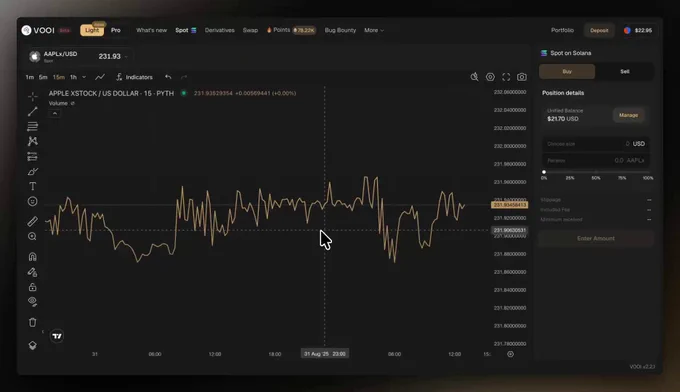Click Manage unified balance button
The height and width of the screenshot is (392, 680).
[628, 115]
